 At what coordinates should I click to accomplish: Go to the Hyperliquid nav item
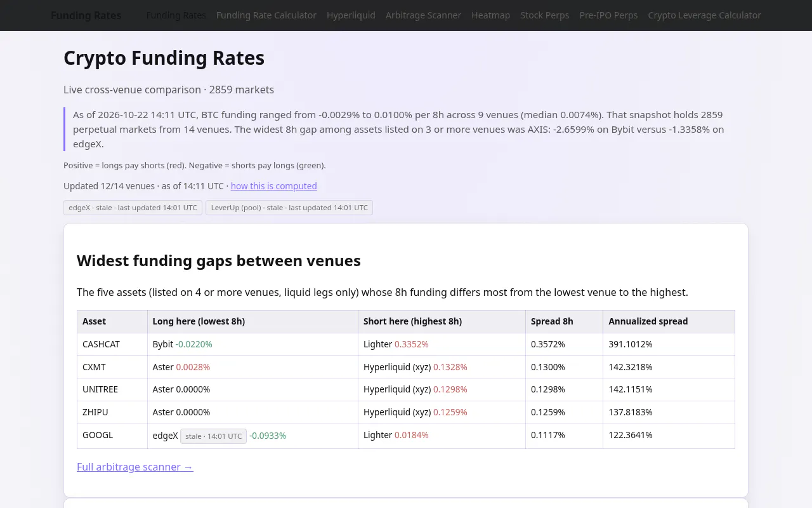[x=351, y=15]
